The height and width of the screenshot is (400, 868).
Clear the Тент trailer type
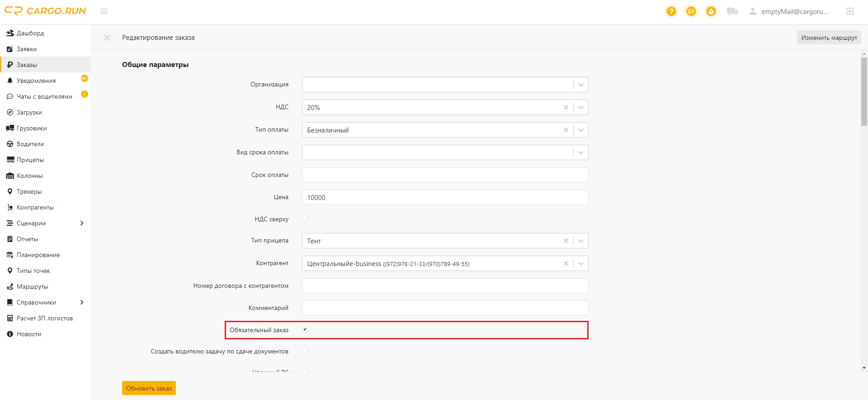tap(566, 241)
